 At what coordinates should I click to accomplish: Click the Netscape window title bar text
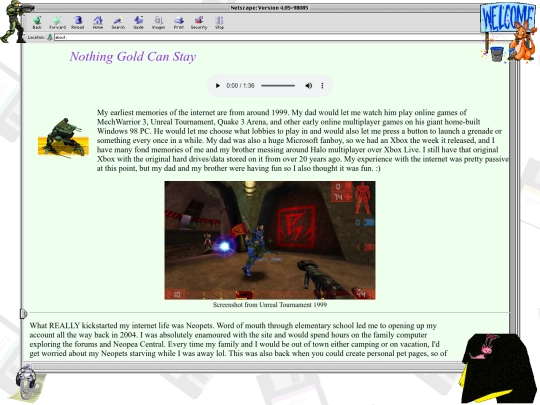[x=269, y=8]
